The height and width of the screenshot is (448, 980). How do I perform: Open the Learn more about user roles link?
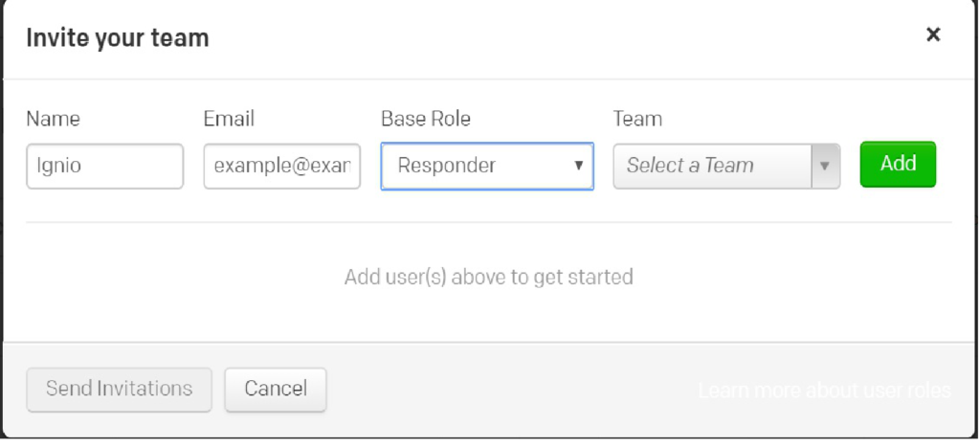tap(824, 391)
